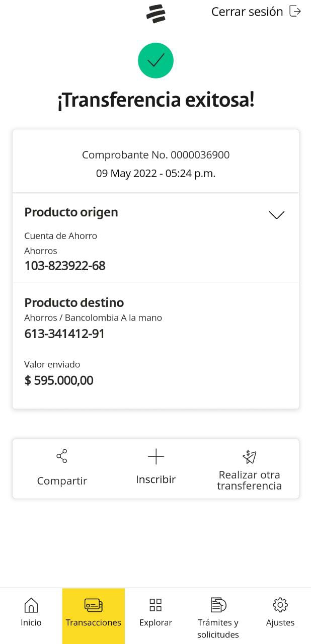Click the share icon above Compartir
This screenshot has width=311, height=644.
[x=62, y=456]
